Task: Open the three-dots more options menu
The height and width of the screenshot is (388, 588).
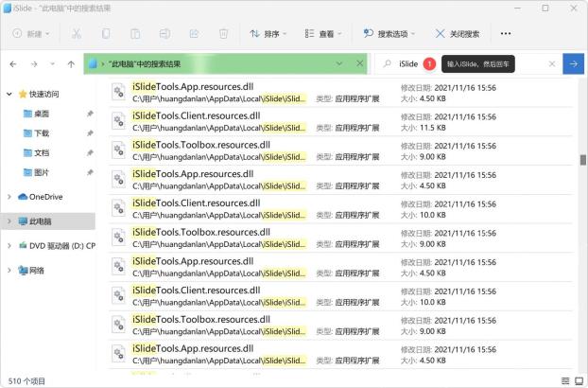Action: point(506,34)
